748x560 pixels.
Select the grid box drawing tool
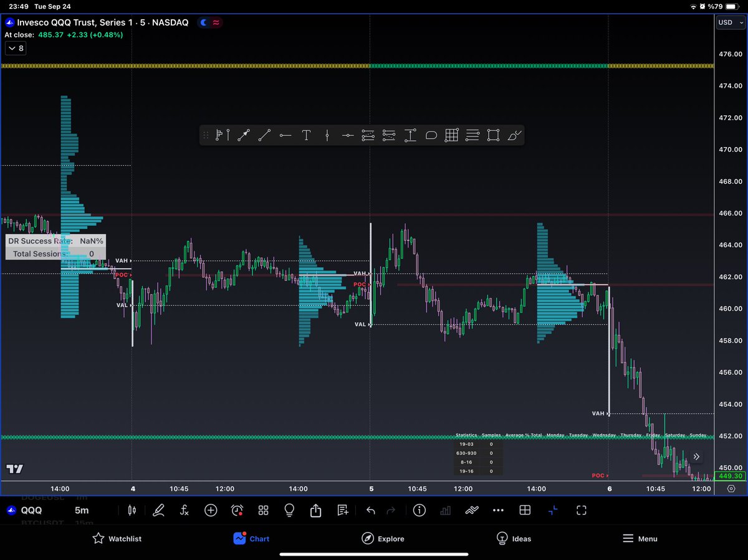click(x=452, y=135)
